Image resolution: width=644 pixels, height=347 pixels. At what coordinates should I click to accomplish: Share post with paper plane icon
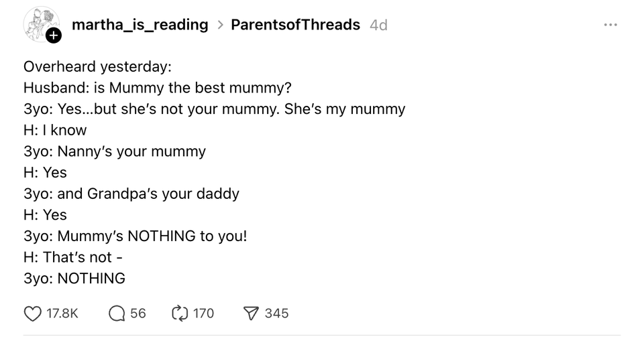(x=251, y=314)
